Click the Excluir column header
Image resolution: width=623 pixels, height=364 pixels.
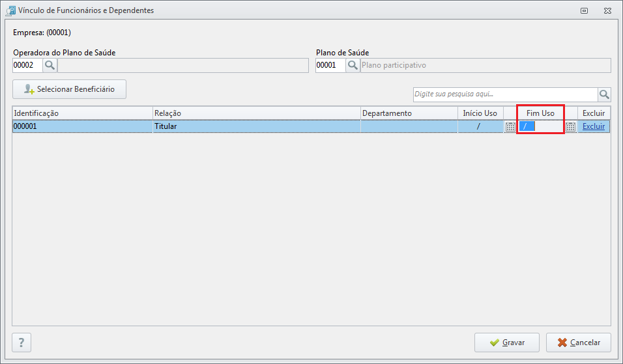pyautogui.click(x=594, y=113)
